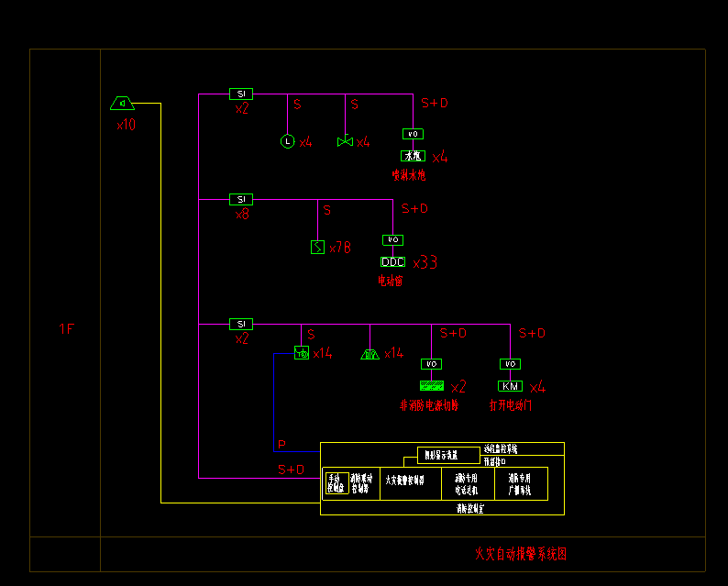Select the x2 text beside the green hatched box
728x586 pixels.
(x=458, y=387)
